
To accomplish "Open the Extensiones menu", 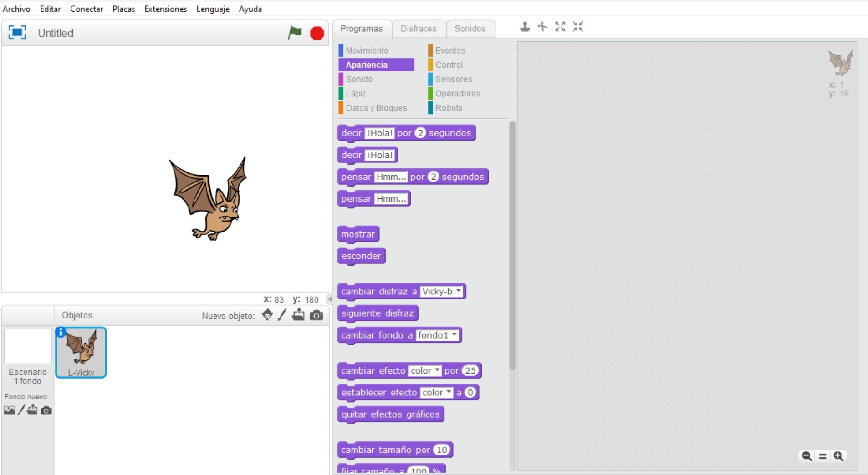I will (165, 9).
